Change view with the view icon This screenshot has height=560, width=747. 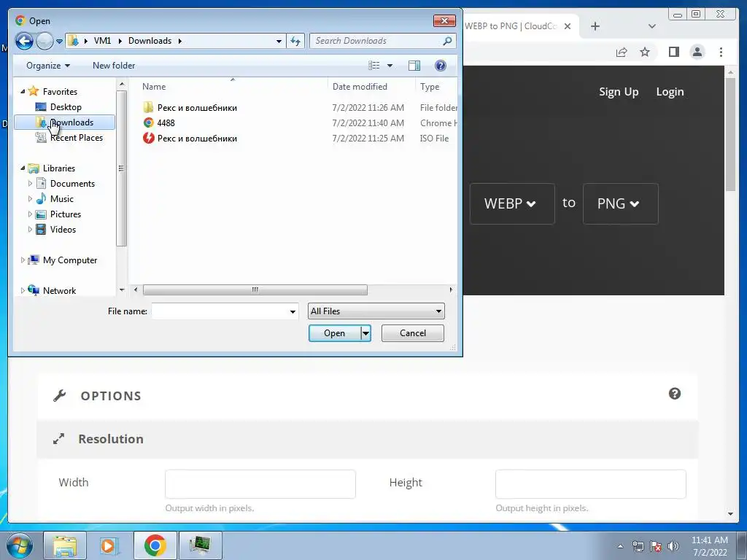374,66
